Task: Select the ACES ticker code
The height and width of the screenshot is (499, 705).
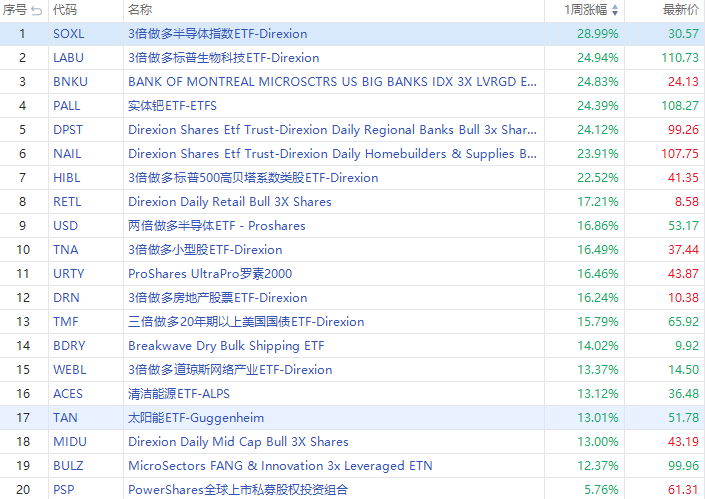Action: [x=68, y=394]
